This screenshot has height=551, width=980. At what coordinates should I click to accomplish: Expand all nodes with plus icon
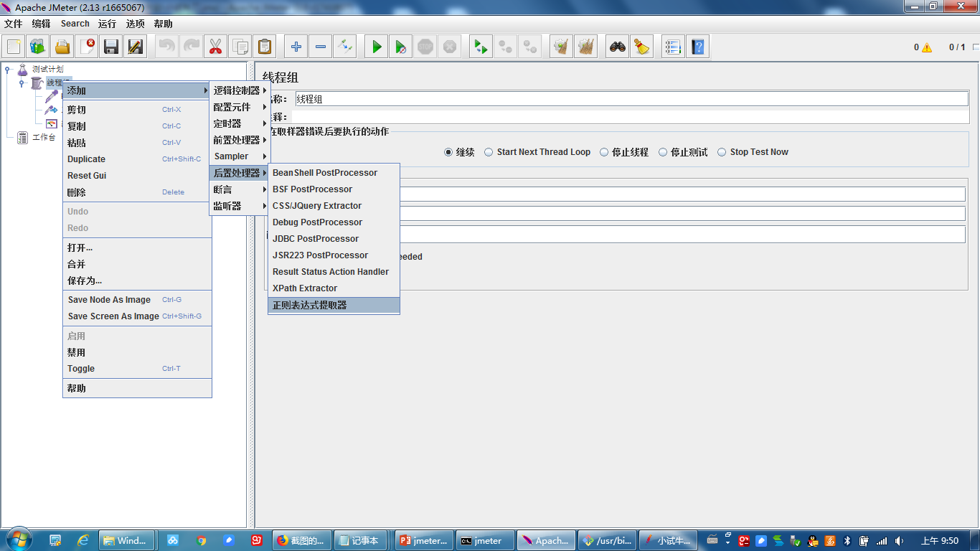coord(296,47)
